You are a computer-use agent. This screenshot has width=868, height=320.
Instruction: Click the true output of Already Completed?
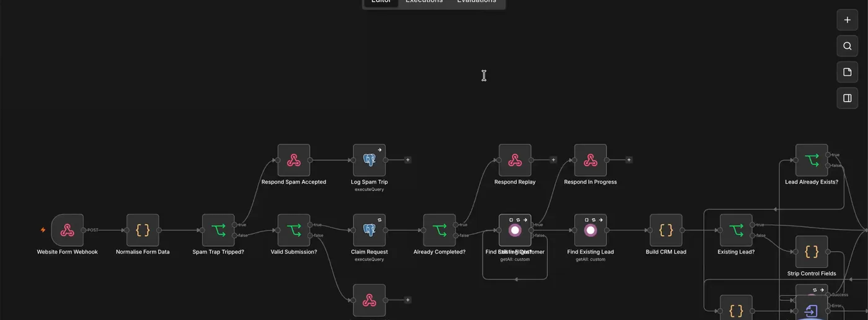456,224
